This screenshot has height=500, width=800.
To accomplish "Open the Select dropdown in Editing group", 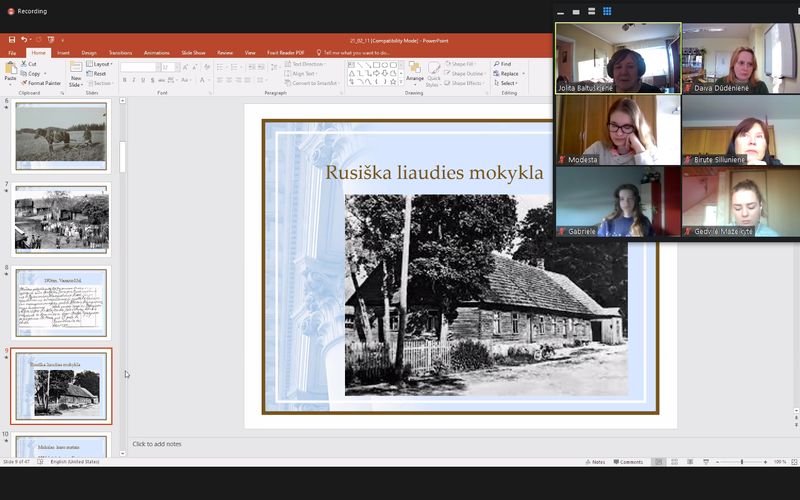I will 508,83.
